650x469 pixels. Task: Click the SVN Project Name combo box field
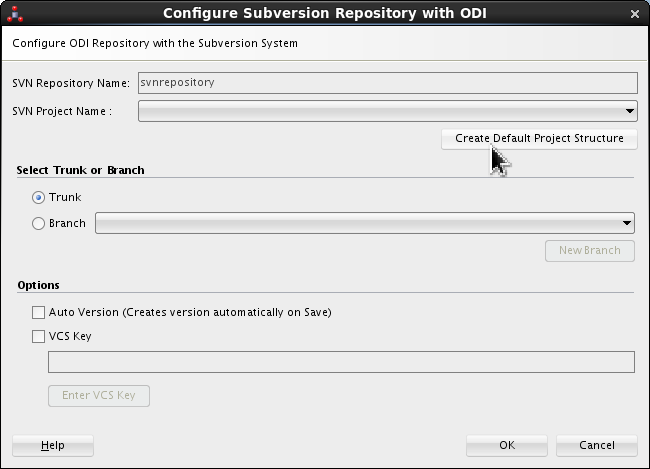[380, 111]
